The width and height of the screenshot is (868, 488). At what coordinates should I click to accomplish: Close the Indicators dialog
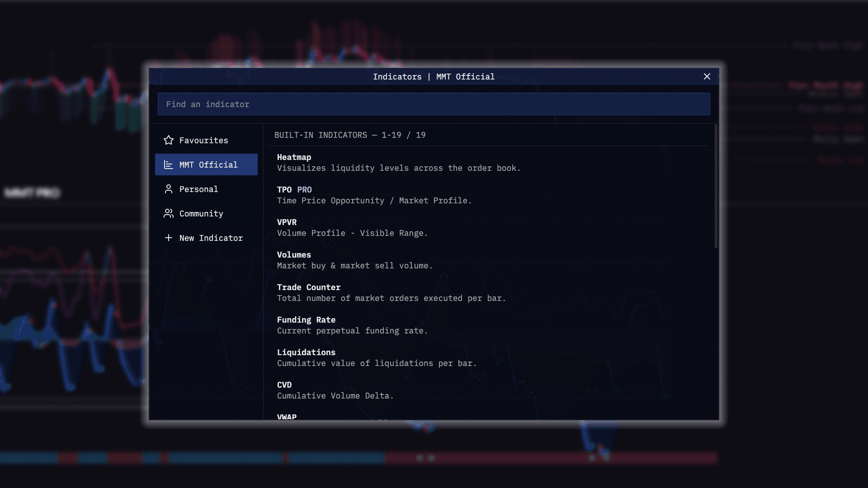(x=707, y=76)
